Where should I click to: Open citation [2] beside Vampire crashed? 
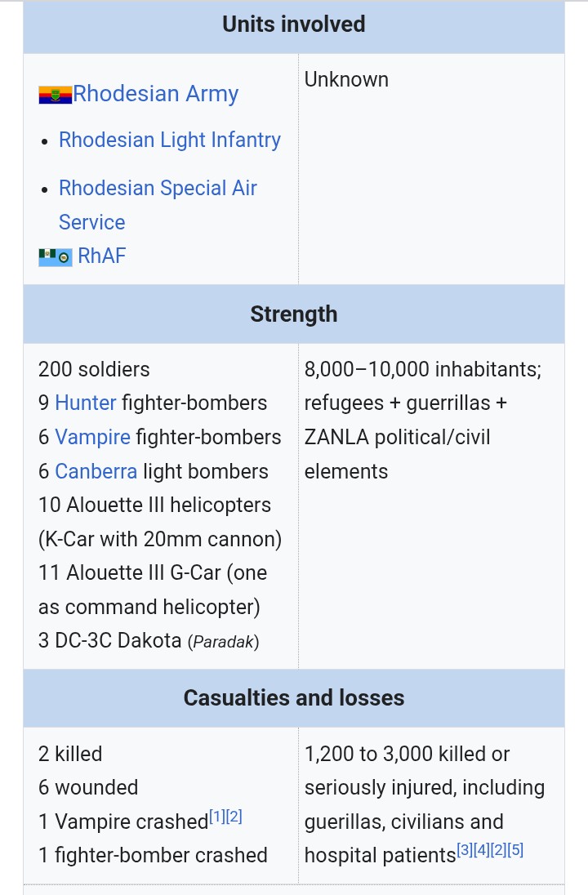(234, 816)
